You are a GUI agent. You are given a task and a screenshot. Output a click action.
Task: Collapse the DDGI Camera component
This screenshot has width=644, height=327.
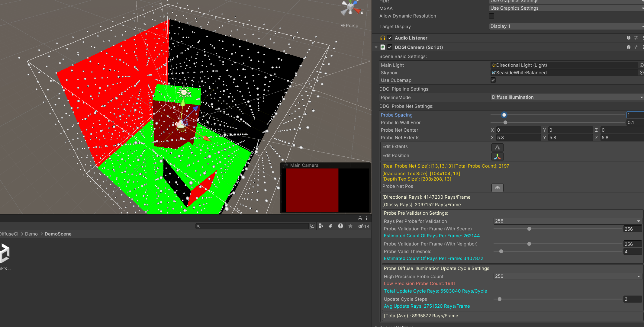pyautogui.click(x=376, y=47)
